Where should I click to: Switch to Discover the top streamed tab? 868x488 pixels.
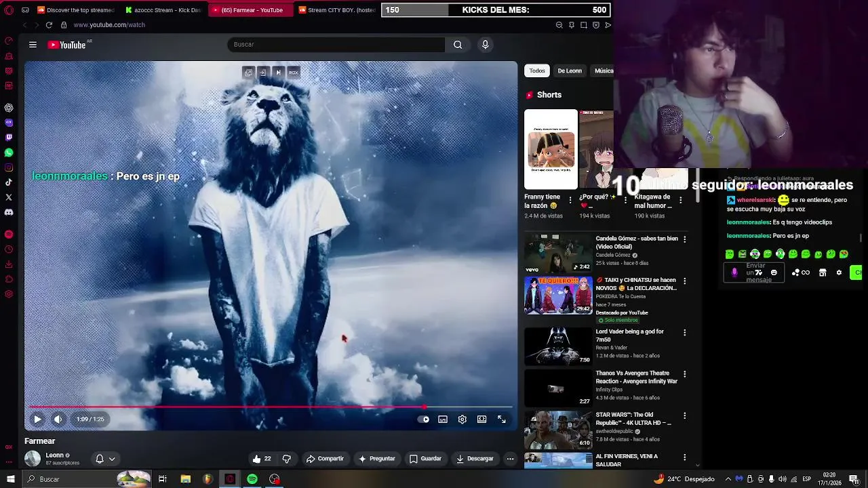pyautogui.click(x=75, y=10)
